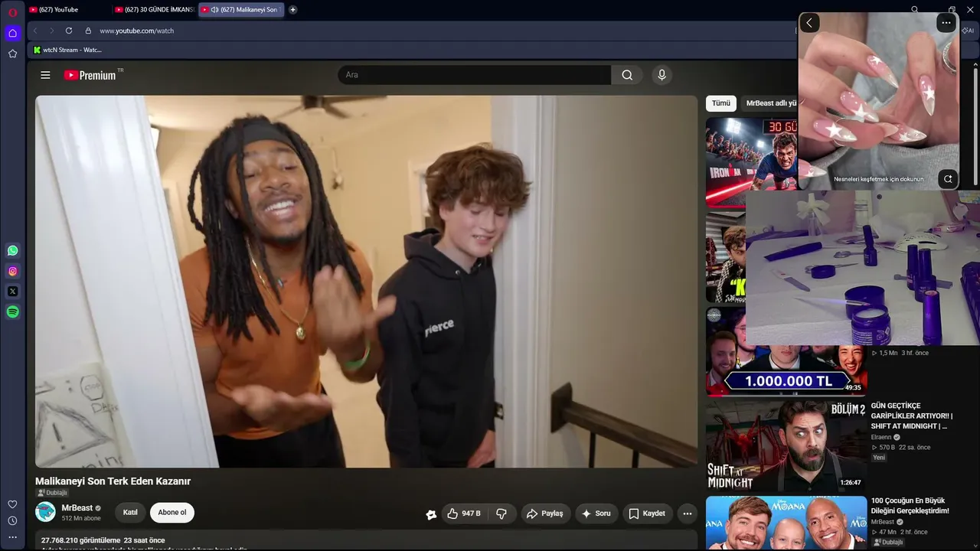Go back to the previous page
The width and height of the screenshot is (980, 551).
(x=35, y=31)
